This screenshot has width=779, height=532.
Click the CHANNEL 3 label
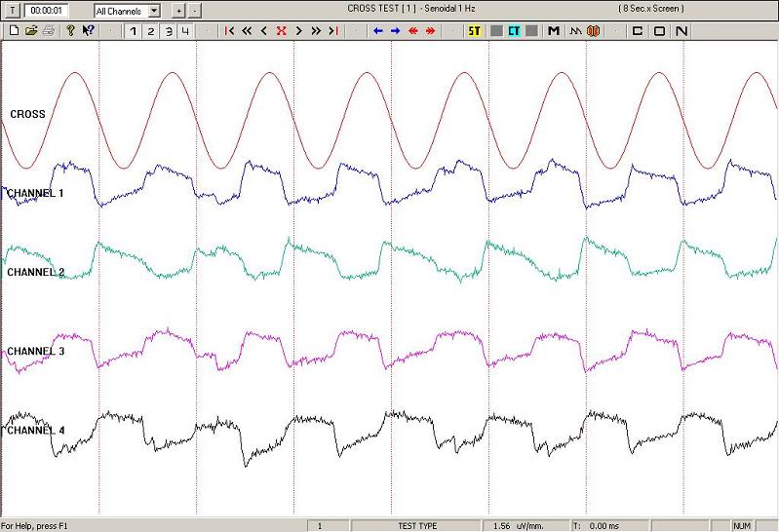pyautogui.click(x=35, y=351)
